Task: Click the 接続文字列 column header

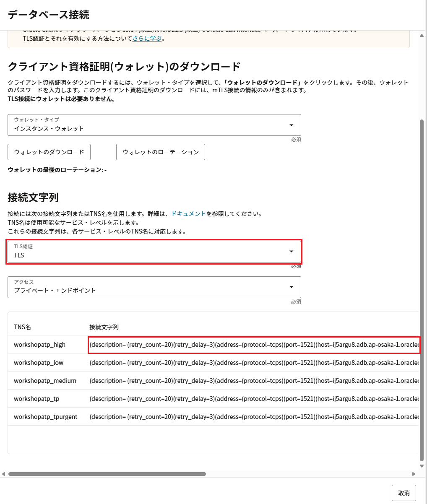Action: tap(104, 327)
